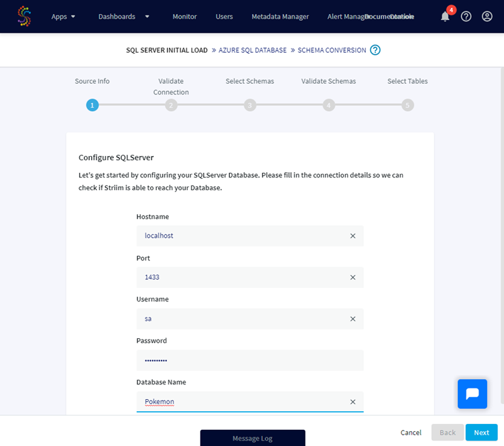Open the notifications bell icon
The width and height of the screenshot is (504, 446).
tap(445, 16)
